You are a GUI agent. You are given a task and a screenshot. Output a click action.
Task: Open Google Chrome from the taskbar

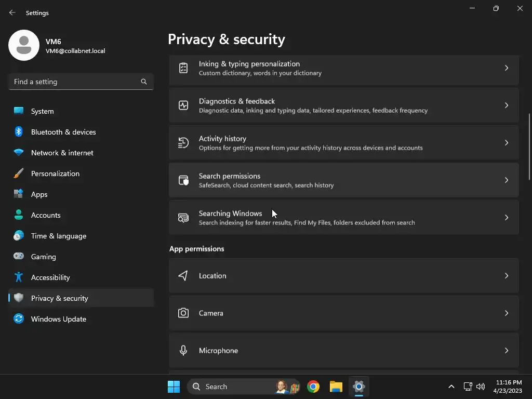tap(313, 387)
